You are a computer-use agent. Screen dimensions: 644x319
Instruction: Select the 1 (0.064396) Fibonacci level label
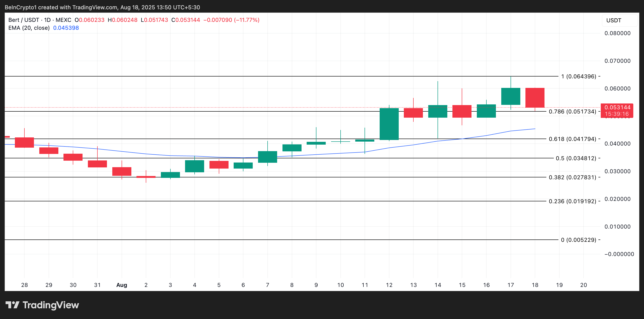tap(578, 76)
